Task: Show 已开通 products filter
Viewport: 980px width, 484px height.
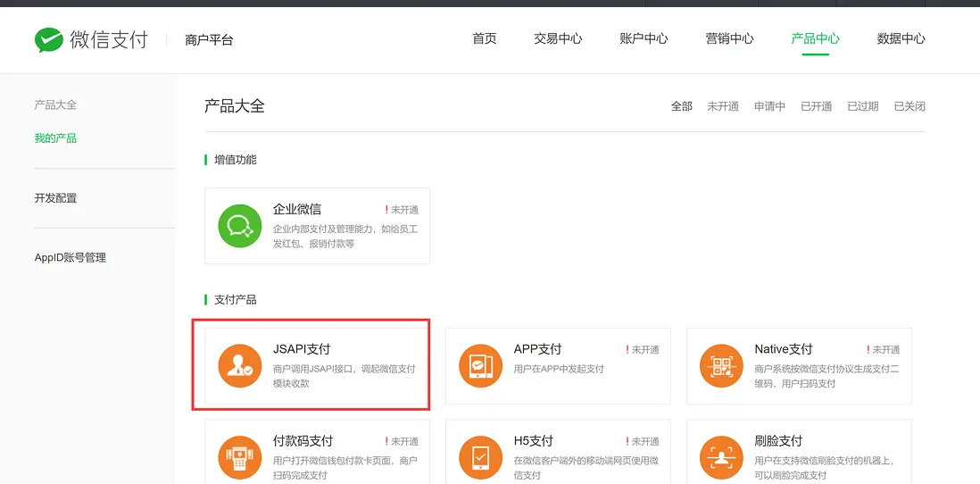Action: [x=817, y=106]
